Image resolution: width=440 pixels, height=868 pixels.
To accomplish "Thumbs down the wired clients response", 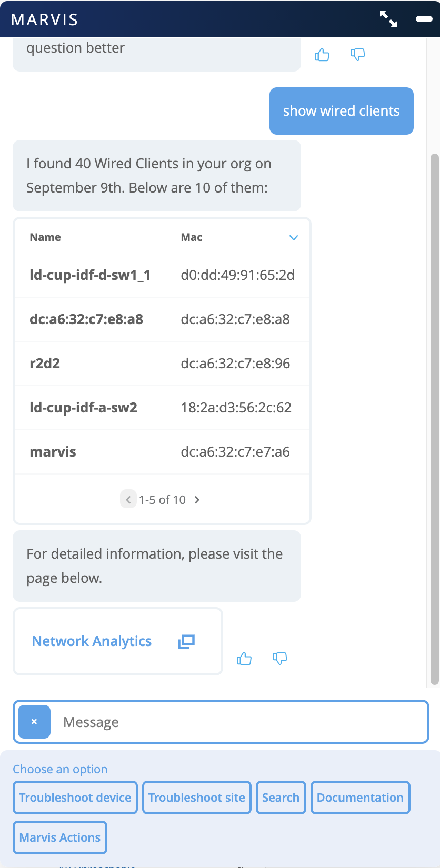I will pos(280,659).
